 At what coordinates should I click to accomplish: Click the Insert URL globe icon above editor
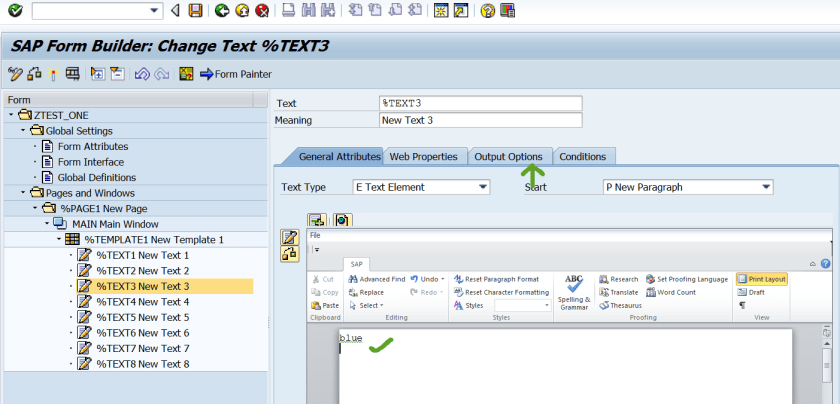click(x=342, y=220)
